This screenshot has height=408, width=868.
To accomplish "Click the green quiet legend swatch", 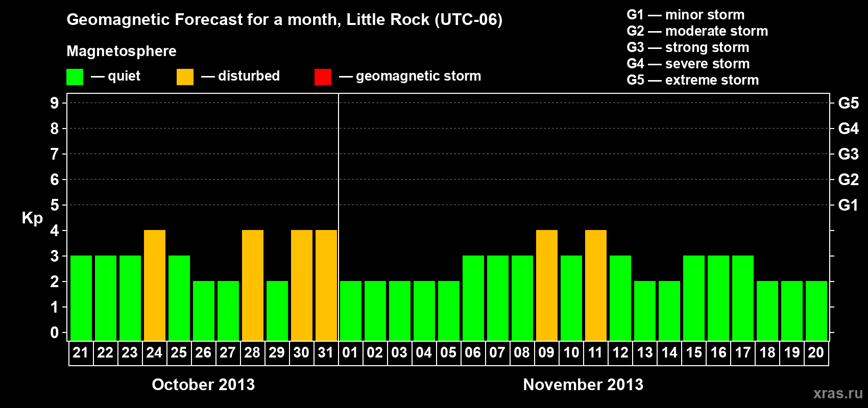I will click(x=75, y=77).
